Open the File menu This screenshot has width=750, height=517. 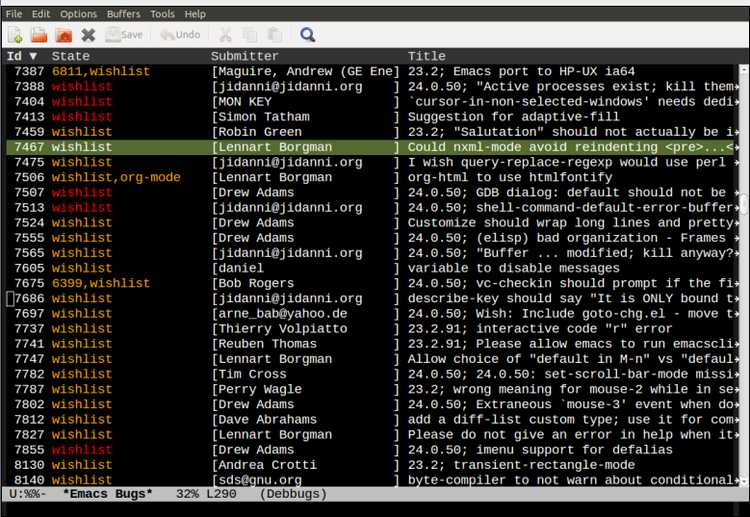[14, 14]
